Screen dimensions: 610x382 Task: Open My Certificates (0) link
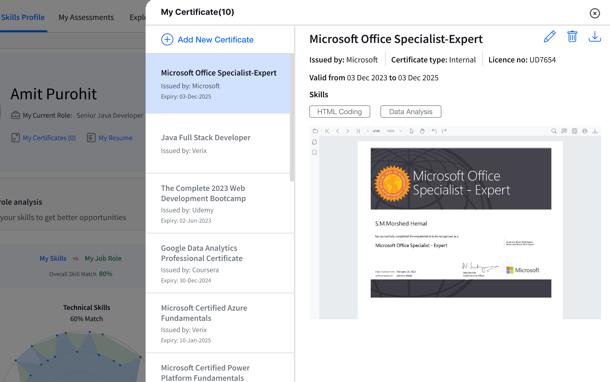49,138
